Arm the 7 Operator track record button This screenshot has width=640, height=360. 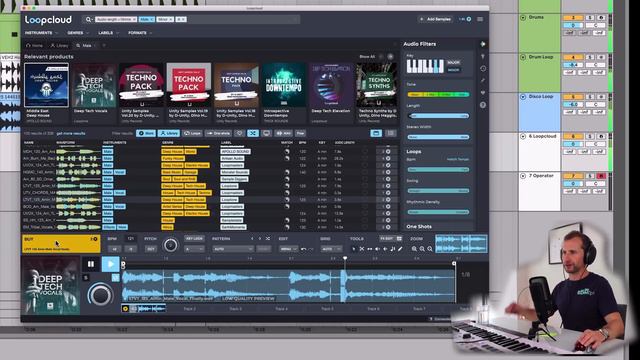[x=601, y=176]
